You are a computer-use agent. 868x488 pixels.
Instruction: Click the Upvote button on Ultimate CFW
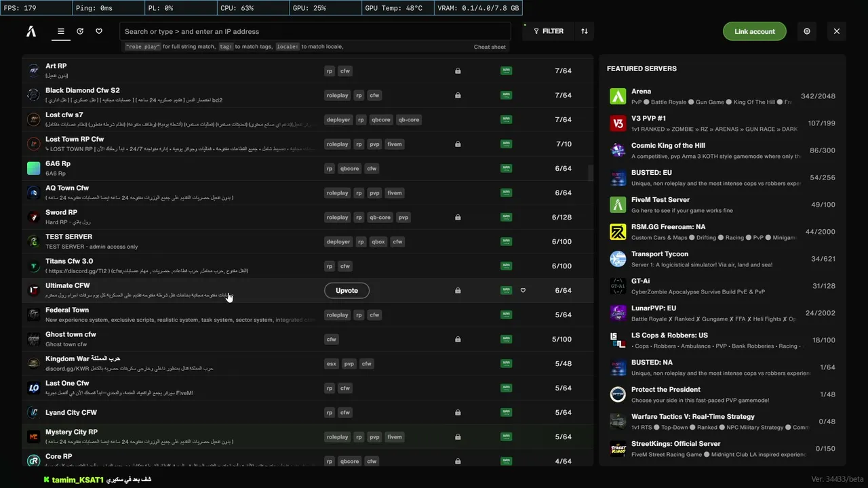coord(347,290)
